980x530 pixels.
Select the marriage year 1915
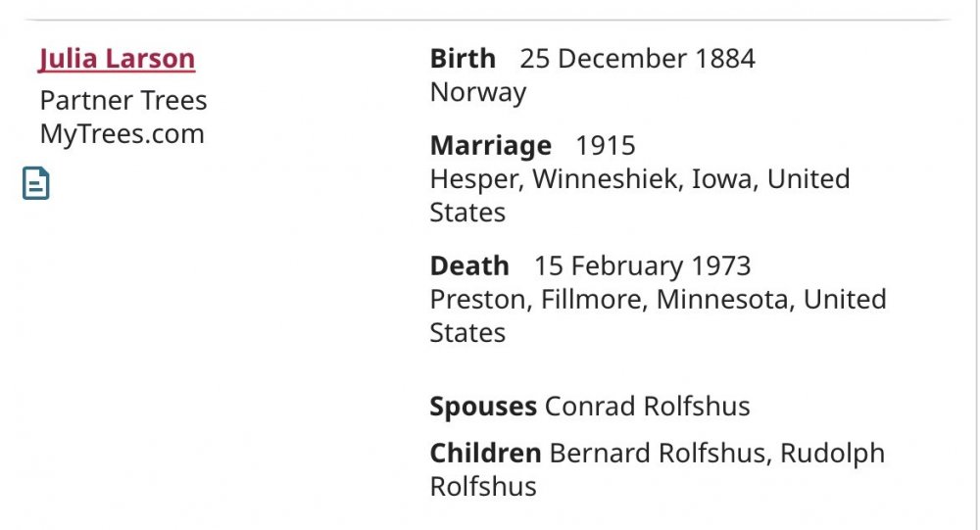pyautogui.click(x=605, y=146)
